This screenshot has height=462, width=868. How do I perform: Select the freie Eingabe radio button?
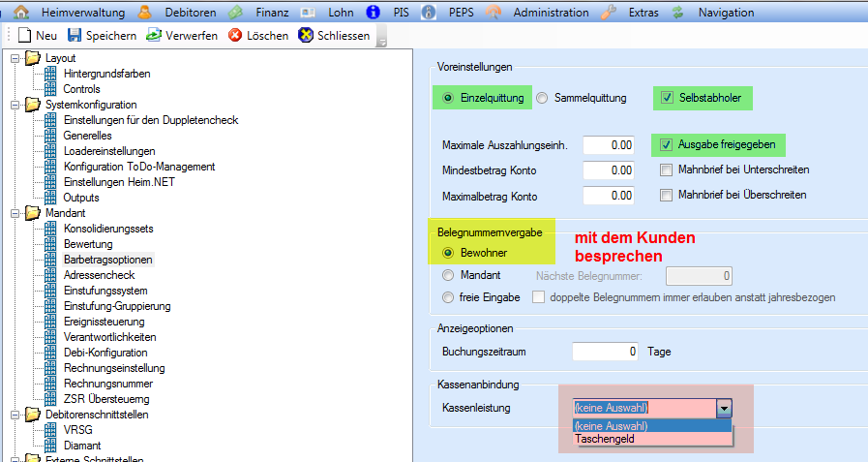(448, 297)
